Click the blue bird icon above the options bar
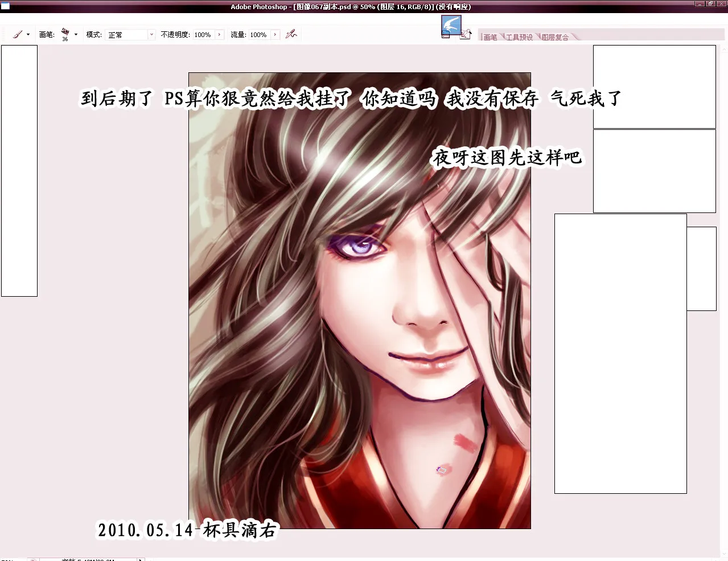 (451, 25)
